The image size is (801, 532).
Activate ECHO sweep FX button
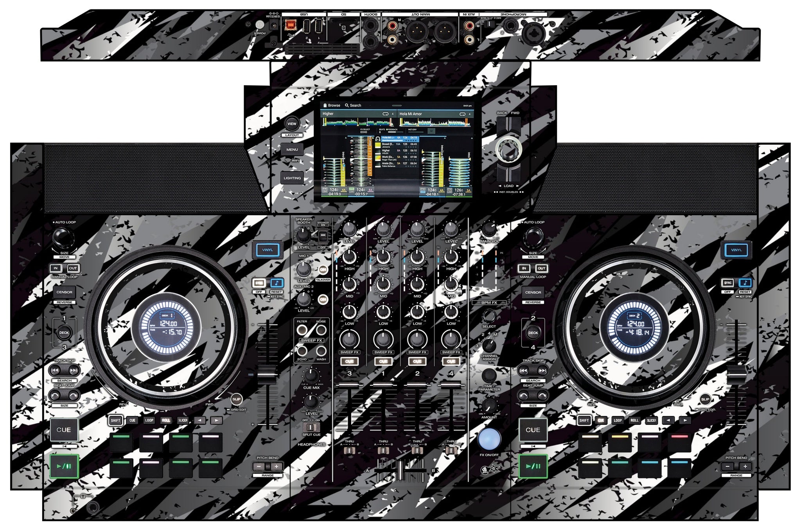point(302,351)
